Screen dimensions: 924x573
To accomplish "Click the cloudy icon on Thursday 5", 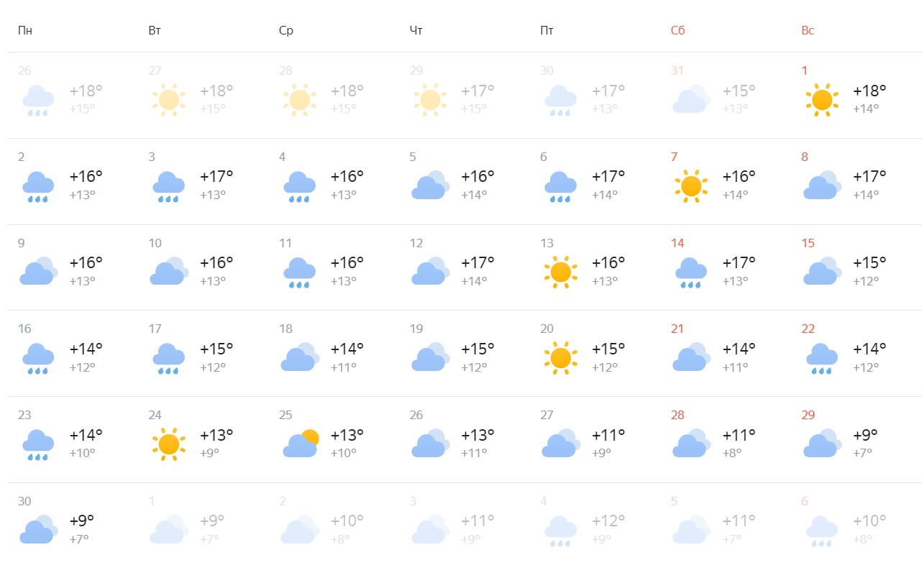I will point(430,185).
